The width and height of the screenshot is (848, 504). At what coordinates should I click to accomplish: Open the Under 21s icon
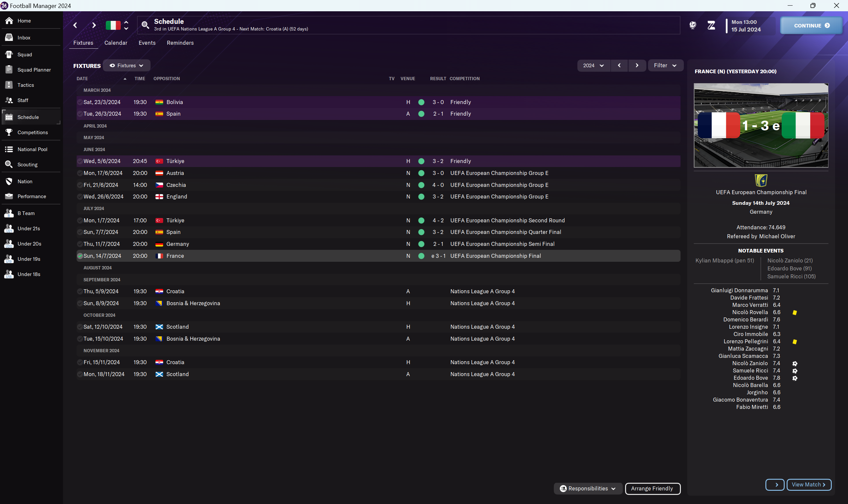pos(9,229)
